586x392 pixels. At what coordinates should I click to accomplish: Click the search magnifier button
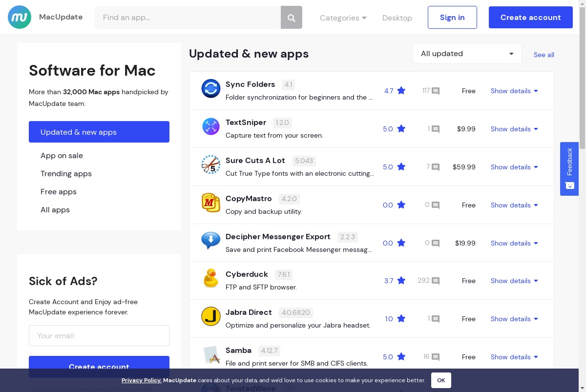coord(292,18)
